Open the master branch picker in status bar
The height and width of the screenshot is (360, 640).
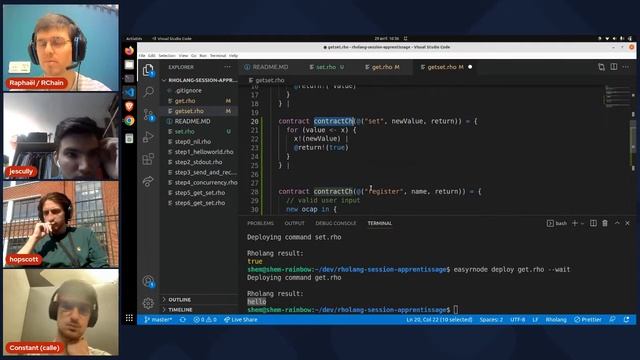point(158,320)
